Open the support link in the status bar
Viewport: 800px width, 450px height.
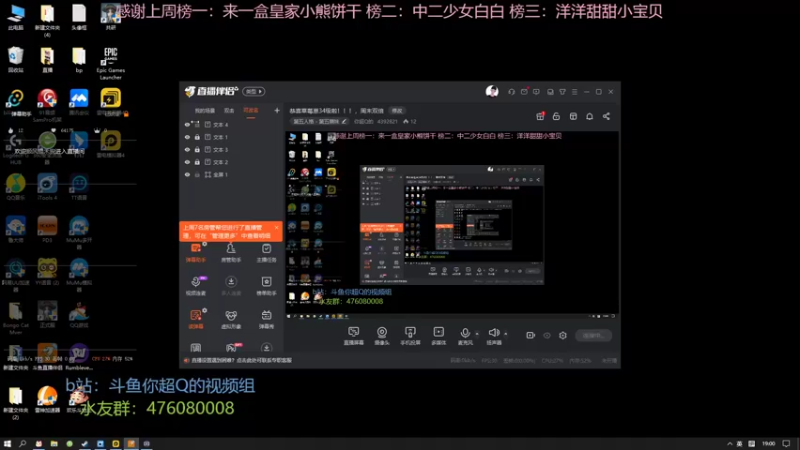(x=241, y=360)
